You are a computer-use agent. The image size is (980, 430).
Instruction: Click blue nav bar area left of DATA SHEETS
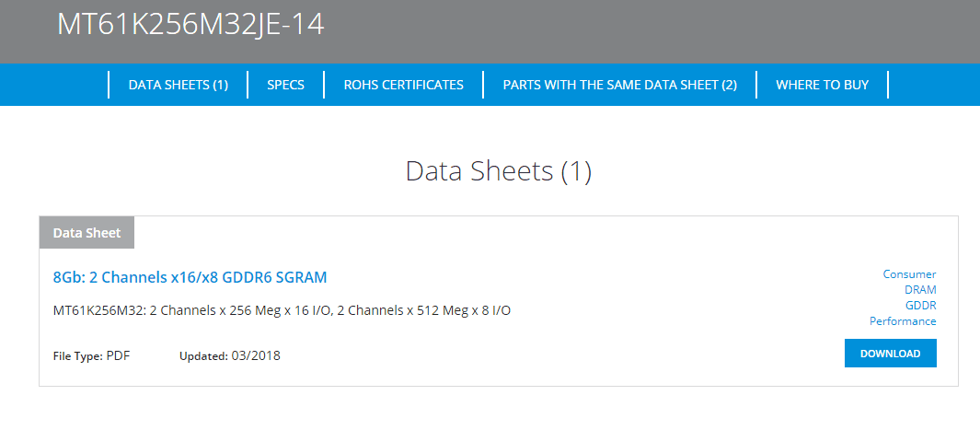(55, 85)
